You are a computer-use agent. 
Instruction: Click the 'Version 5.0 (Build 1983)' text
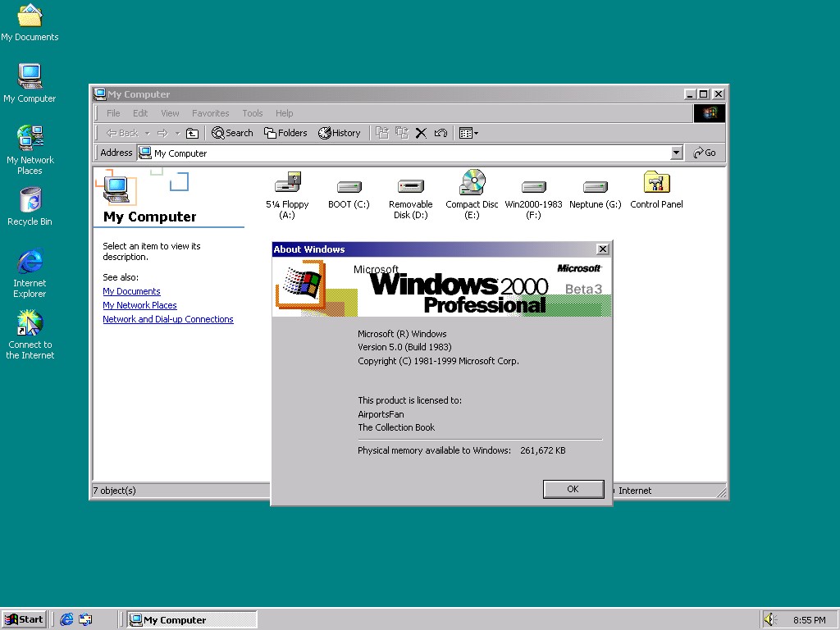[405, 347]
